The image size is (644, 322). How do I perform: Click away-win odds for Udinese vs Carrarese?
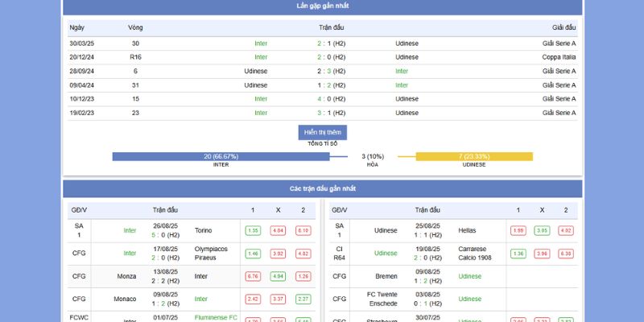click(566, 254)
